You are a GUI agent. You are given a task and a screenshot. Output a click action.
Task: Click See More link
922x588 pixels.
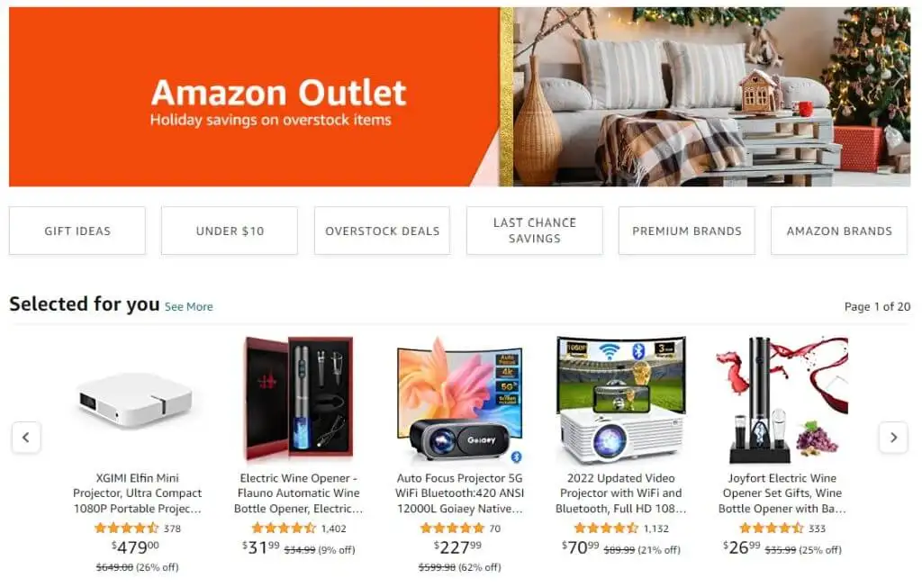click(x=189, y=307)
